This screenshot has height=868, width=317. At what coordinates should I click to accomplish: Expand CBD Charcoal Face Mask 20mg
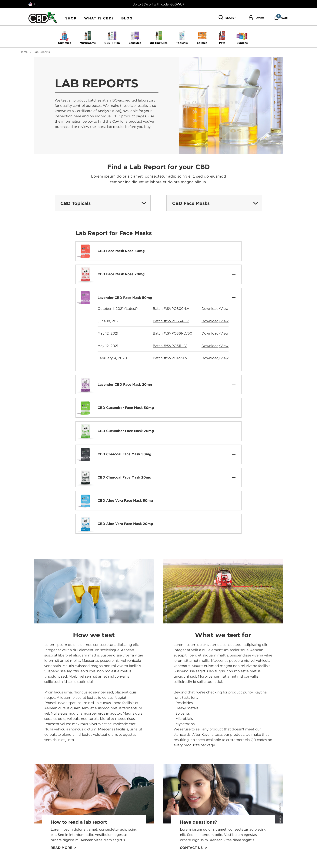pos(233,477)
